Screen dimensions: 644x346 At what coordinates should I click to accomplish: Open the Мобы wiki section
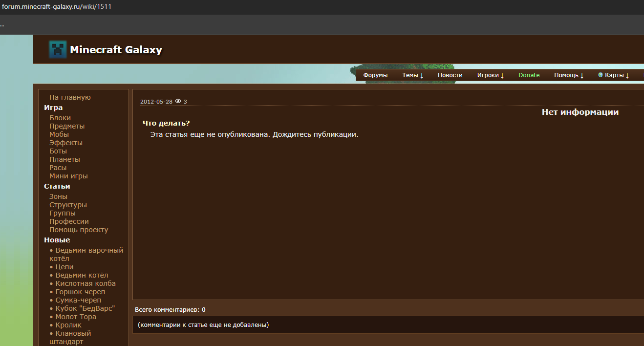(59, 134)
